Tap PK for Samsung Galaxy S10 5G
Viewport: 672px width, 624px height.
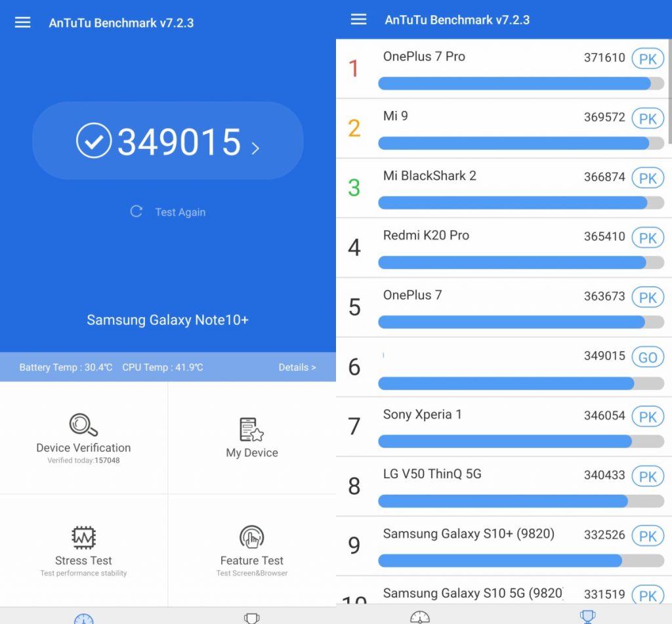[648, 595]
